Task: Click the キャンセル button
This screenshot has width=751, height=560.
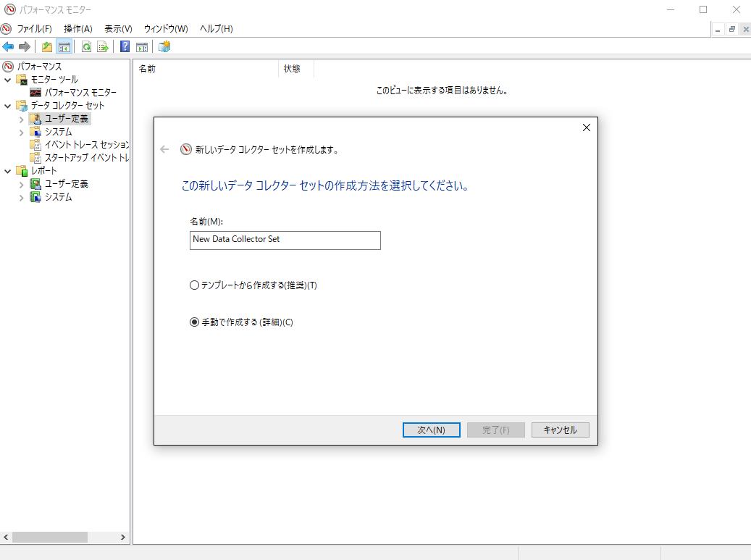Action: click(x=561, y=430)
